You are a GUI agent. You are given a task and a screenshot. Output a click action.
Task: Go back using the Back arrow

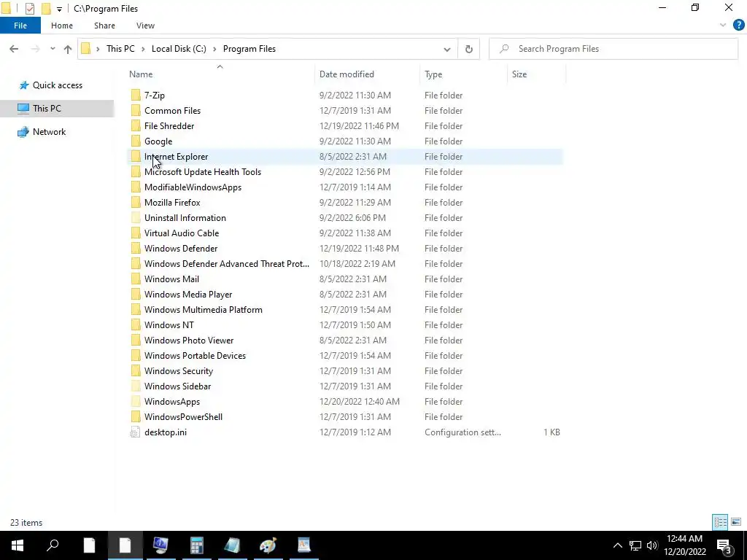[x=14, y=49]
